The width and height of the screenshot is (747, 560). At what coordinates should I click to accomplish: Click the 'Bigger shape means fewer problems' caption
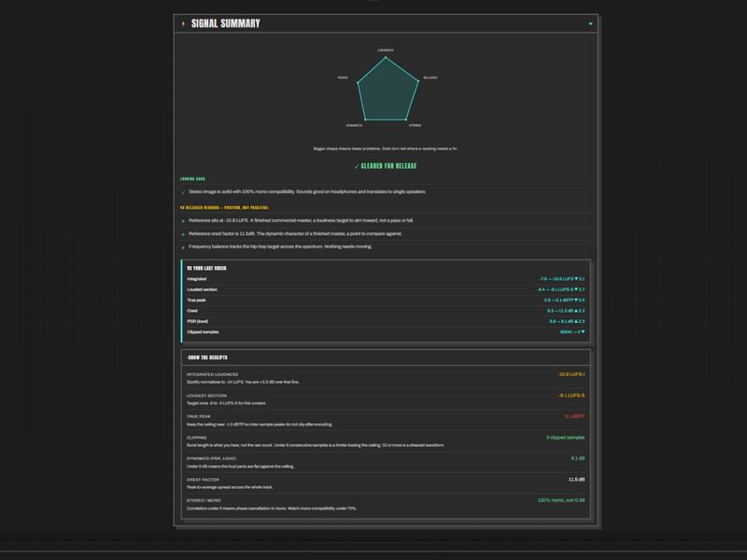coord(386,148)
